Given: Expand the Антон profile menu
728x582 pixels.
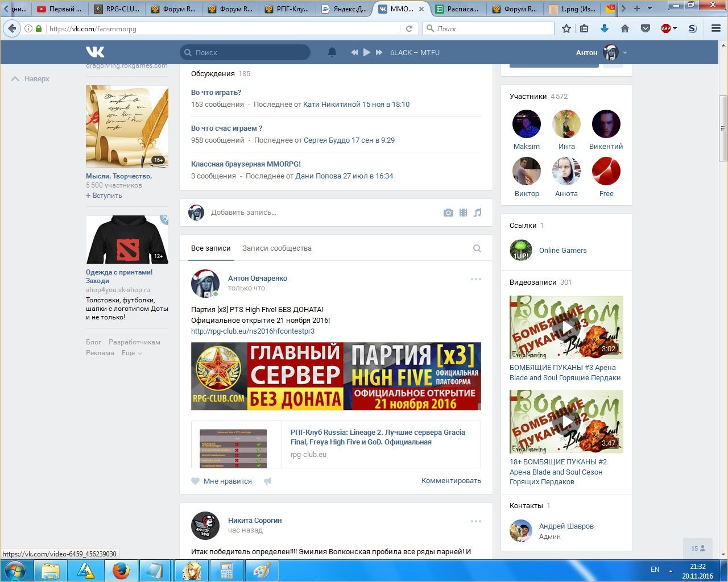Looking at the screenshot, I should tap(601, 52).
